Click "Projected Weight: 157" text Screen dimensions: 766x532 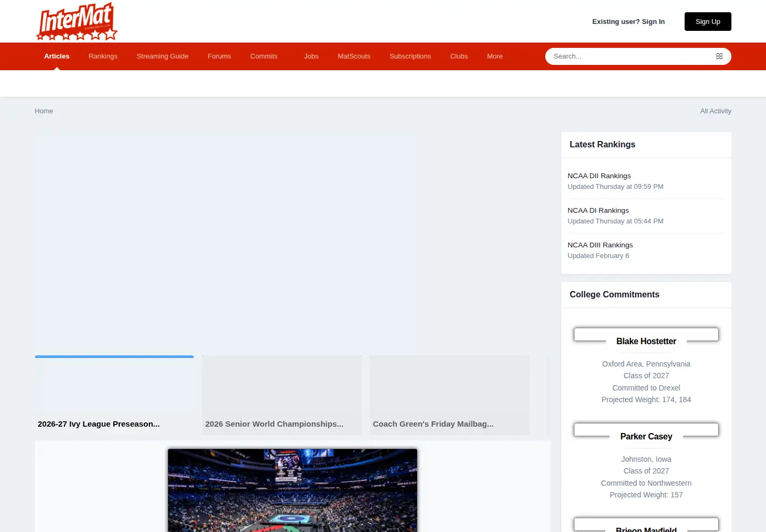(646, 495)
